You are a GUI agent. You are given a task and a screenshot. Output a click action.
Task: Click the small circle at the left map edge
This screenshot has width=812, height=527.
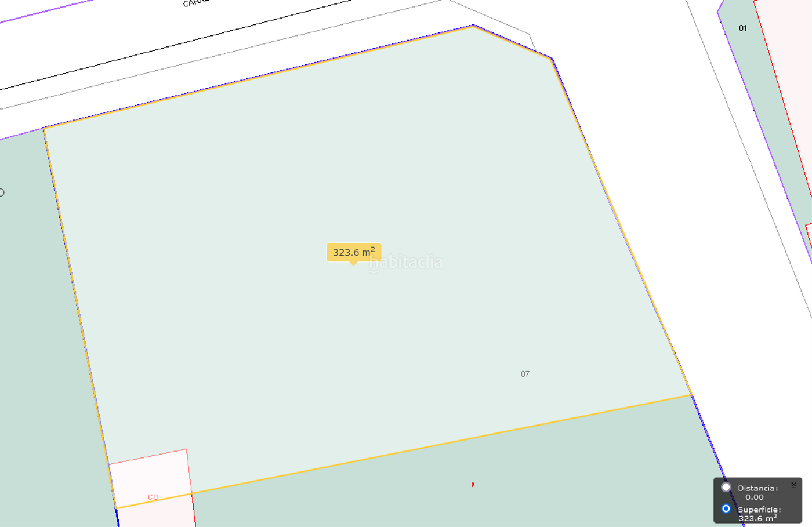coord(1,192)
